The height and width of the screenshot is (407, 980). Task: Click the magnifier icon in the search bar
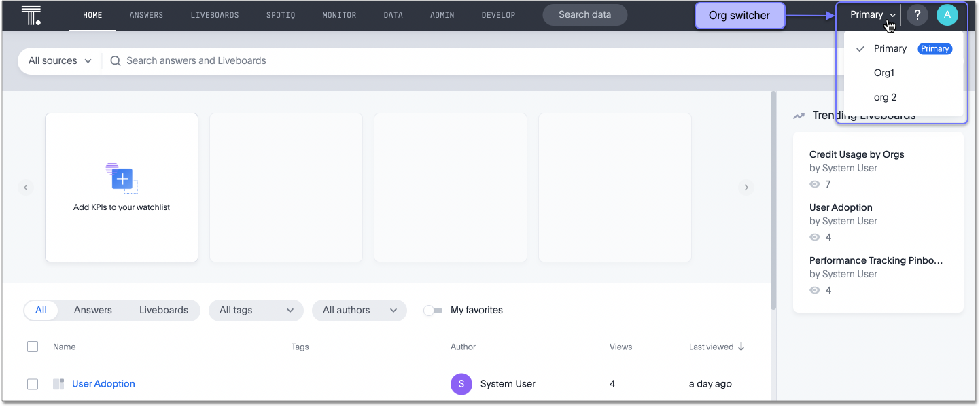115,60
